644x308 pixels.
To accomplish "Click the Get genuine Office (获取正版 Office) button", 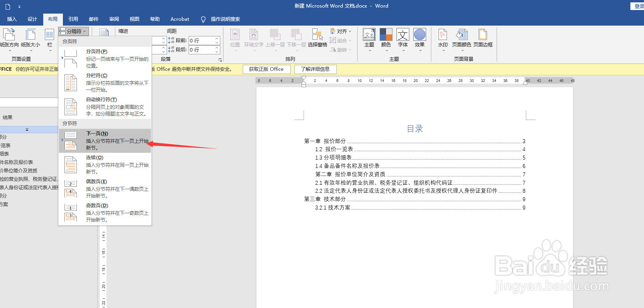I will coord(266,69).
